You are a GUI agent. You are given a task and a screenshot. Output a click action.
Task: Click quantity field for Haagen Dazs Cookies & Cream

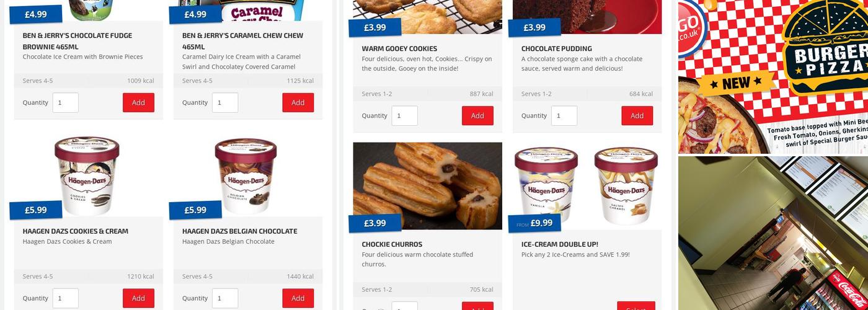pyautogui.click(x=66, y=298)
